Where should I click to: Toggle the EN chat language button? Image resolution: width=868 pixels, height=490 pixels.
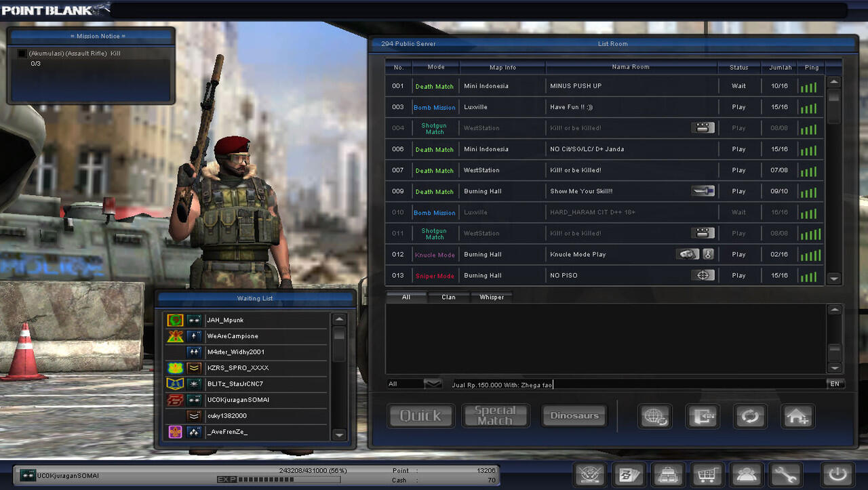pos(835,384)
